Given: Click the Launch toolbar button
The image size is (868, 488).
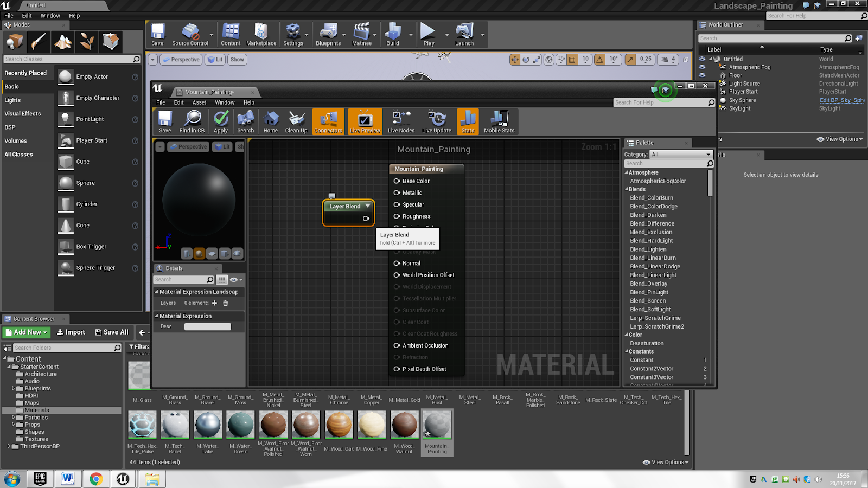Looking at the screenshot, I should [464, 35].
